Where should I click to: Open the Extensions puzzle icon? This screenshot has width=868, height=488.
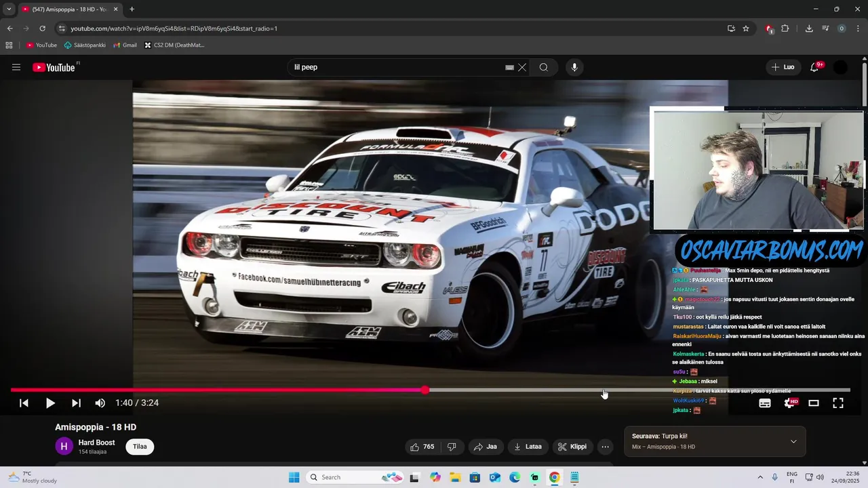pyautogui.click(x=785, y=28)
